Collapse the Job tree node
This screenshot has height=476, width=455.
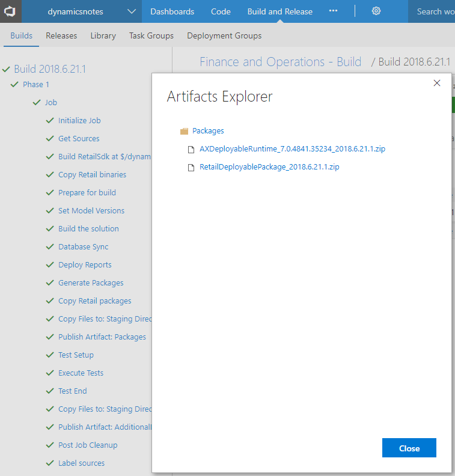(37, 103)
